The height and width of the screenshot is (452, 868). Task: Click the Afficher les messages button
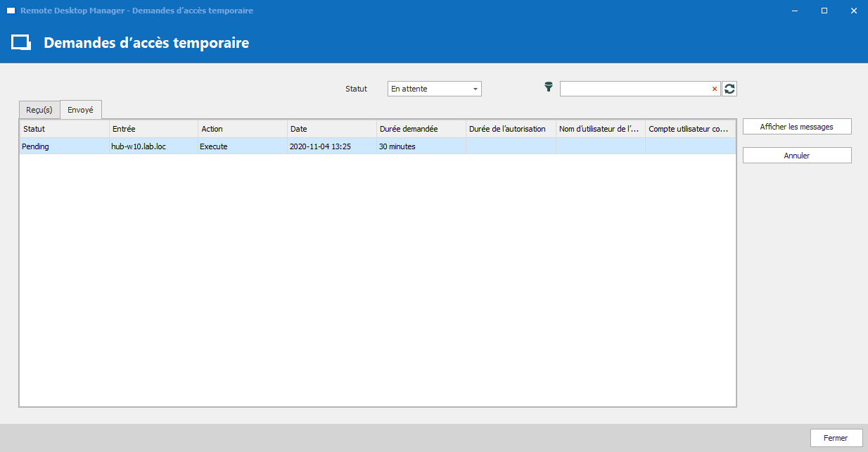796,127
